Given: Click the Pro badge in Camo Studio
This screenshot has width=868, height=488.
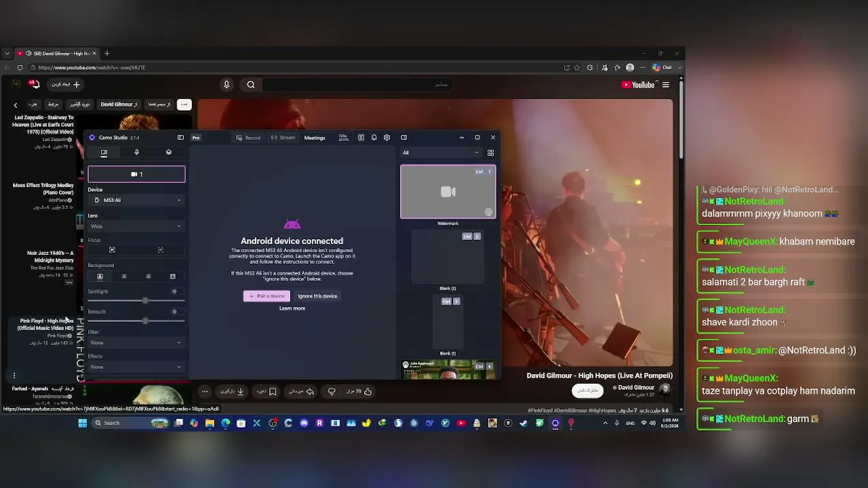Looking at the screenshot, I should (196, 138).
